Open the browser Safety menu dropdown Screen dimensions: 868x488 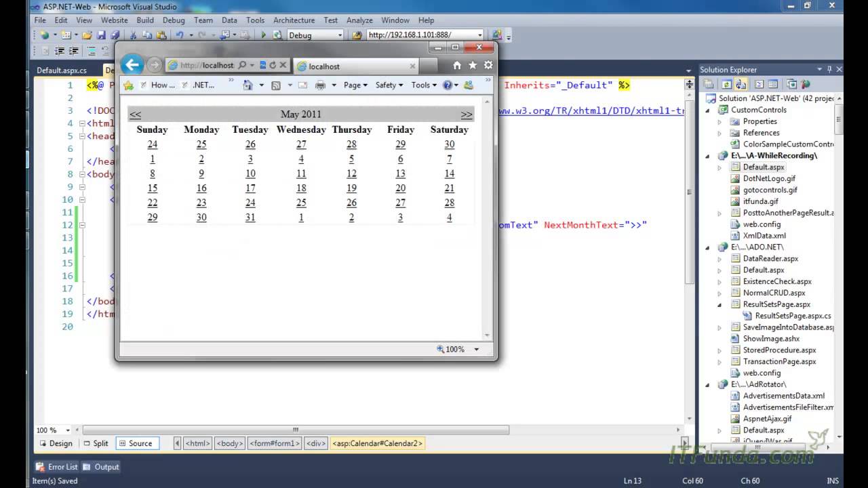[x=389, y=85]
